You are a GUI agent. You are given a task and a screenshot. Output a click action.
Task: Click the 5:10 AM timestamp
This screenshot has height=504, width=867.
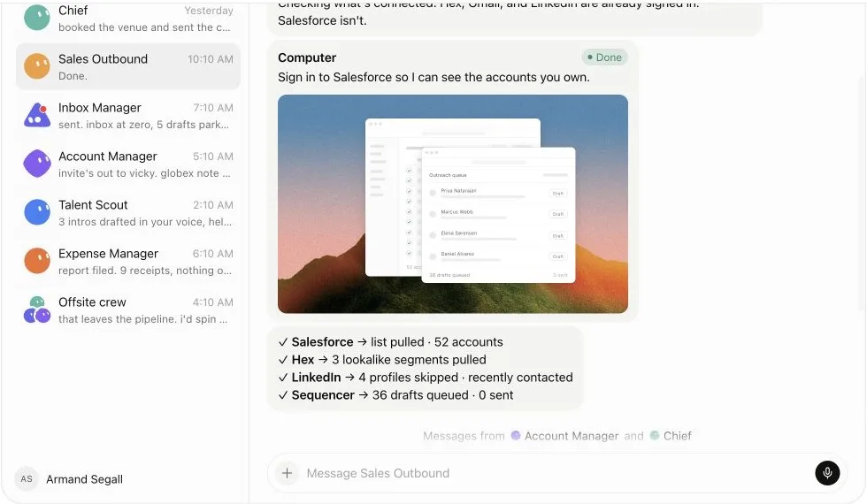(213, 157)
